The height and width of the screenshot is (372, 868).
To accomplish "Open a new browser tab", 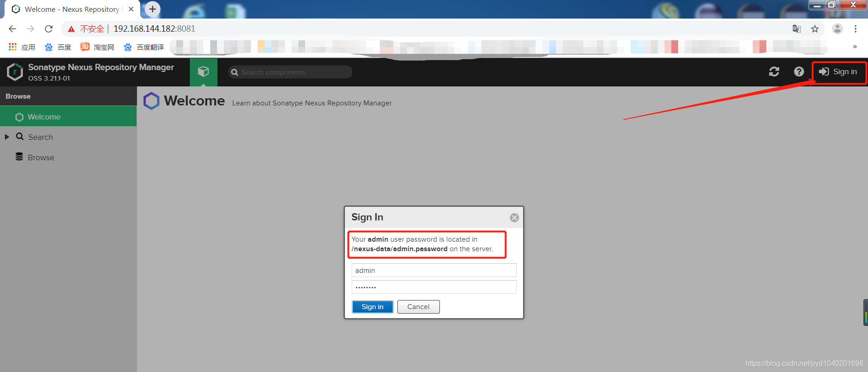I will tap(152, 9).
